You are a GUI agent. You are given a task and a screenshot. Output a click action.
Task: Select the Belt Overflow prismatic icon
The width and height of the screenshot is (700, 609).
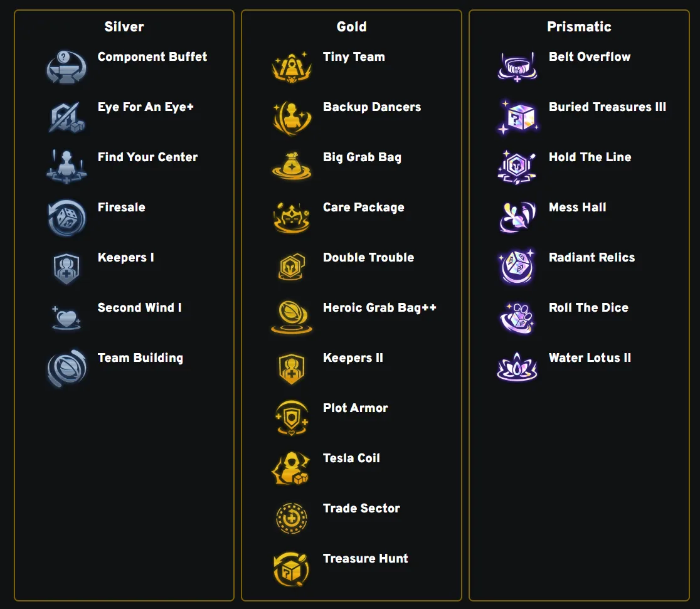click(517, 67)
